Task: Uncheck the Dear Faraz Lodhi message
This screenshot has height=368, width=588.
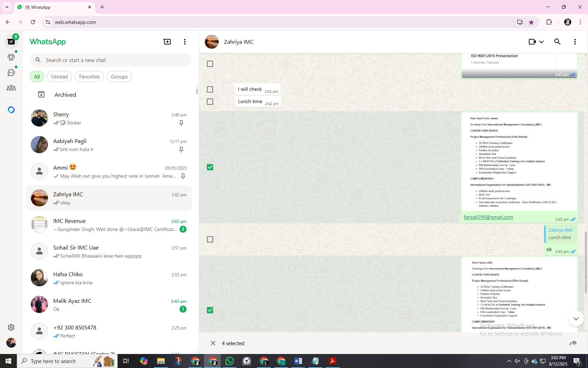Action: coord(210,310)
